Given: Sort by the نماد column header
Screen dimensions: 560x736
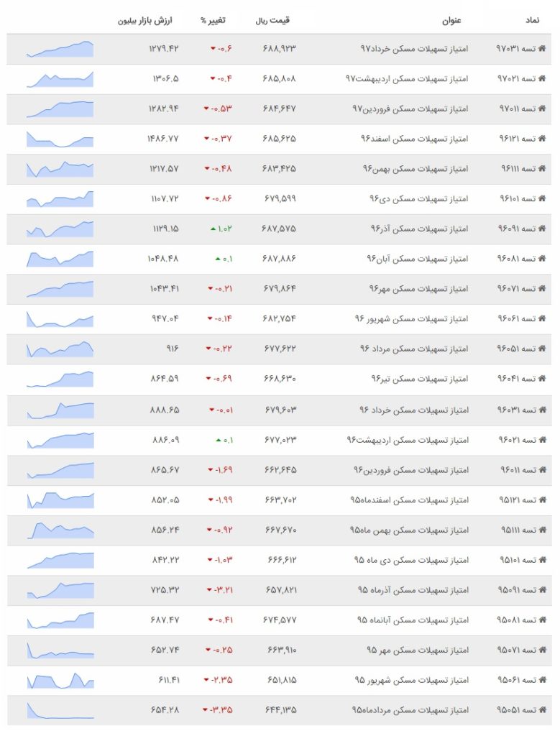Looking at the screenshot, I should pyautogui.click(x=532, y=20).
